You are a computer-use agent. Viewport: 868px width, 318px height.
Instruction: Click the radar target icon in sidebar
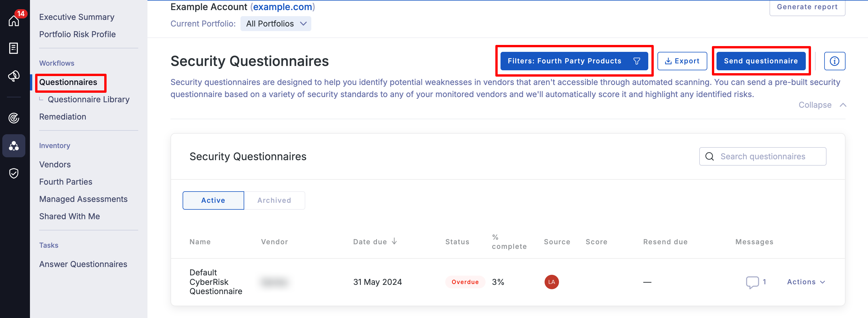(14, 118)
